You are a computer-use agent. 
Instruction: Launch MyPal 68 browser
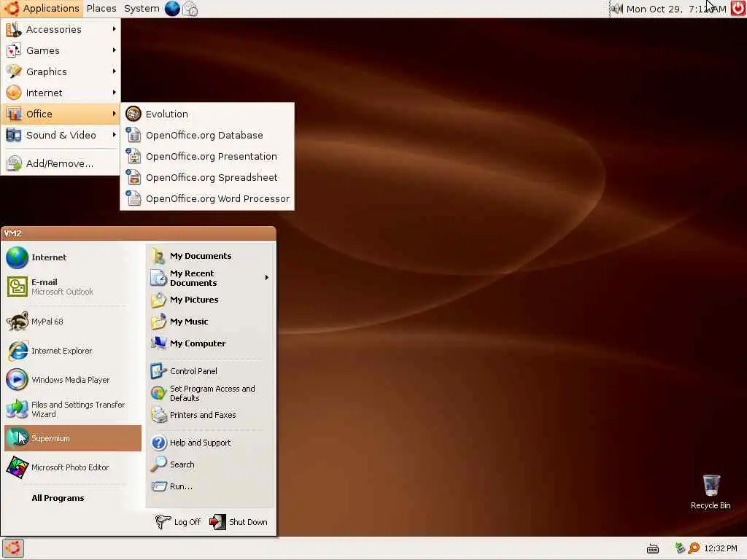(x=72, y=322)
